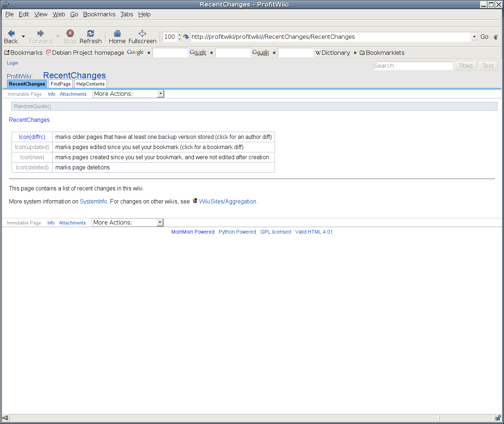504x424 pixels.
Task: Click into the wiki Search field
Action: (x=413, y=66)
